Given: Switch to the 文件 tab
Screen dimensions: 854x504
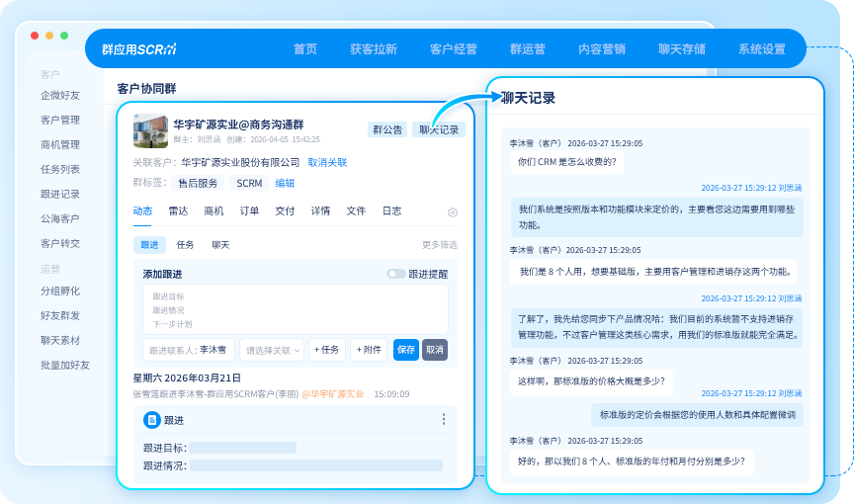Looking at the screenshot, I should tap(356, 211).
